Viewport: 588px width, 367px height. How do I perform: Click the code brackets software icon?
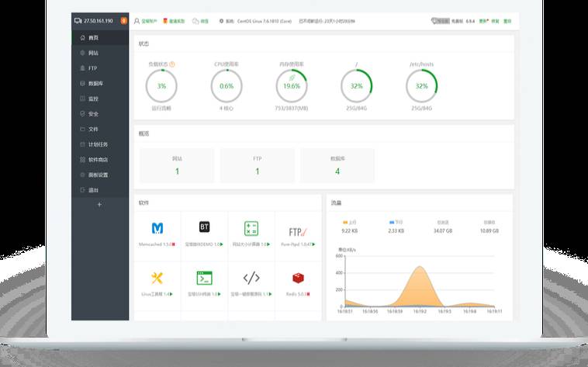point(251,278)
